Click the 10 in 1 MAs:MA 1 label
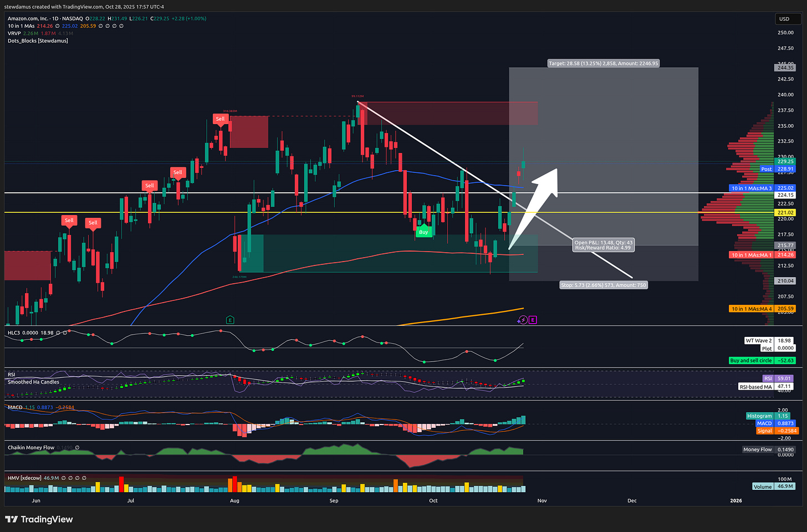 (x=763, y=255)
